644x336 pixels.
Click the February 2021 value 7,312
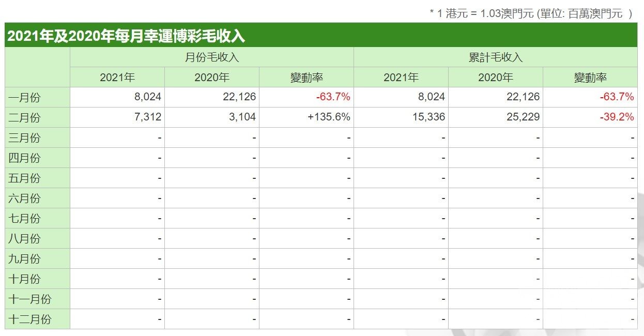[x=148, y=117]
